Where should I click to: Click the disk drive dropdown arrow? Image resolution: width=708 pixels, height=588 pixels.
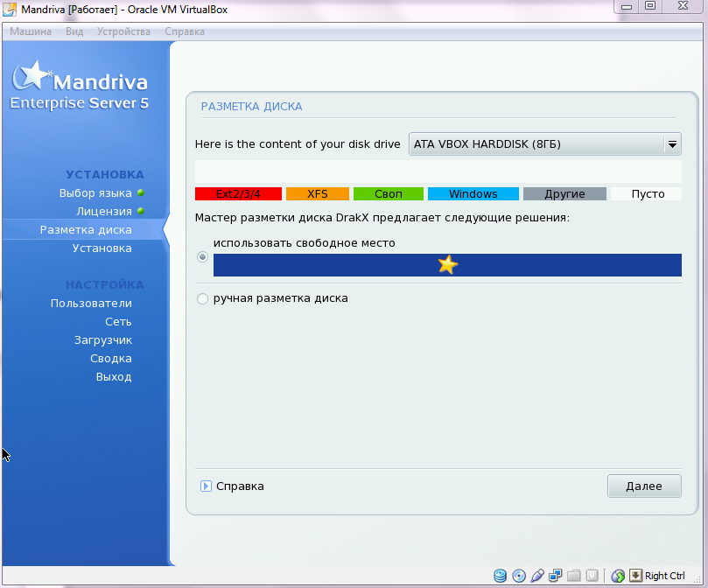(672, 144)
